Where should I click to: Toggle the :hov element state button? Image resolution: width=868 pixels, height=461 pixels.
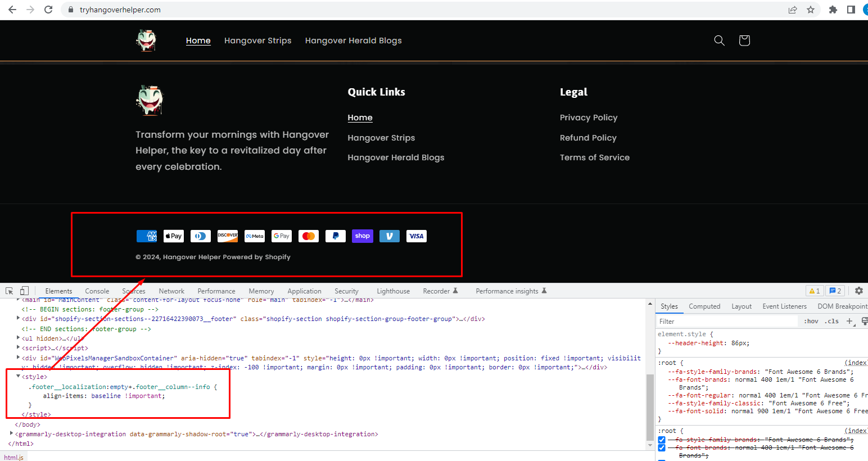click(x=811, y=322)
